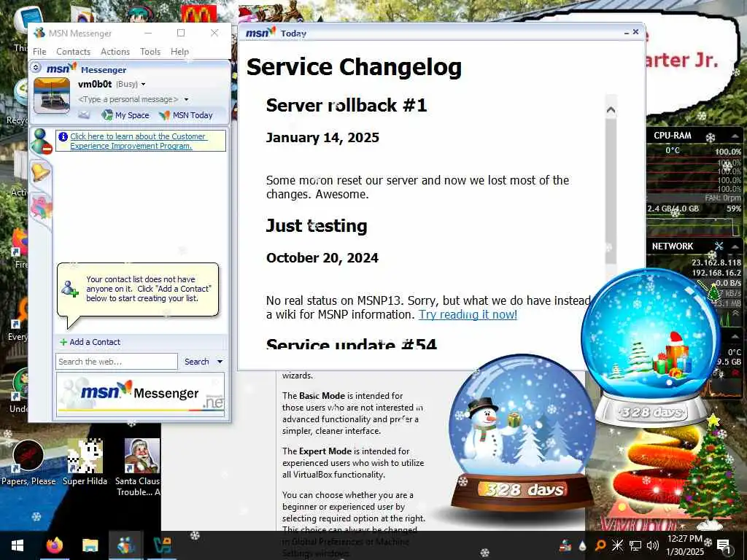Image resolution: width=747 pixels, height=560 pixels.
Task: Open the Super Hilda desktop shortcut
Action: point(85,462)
